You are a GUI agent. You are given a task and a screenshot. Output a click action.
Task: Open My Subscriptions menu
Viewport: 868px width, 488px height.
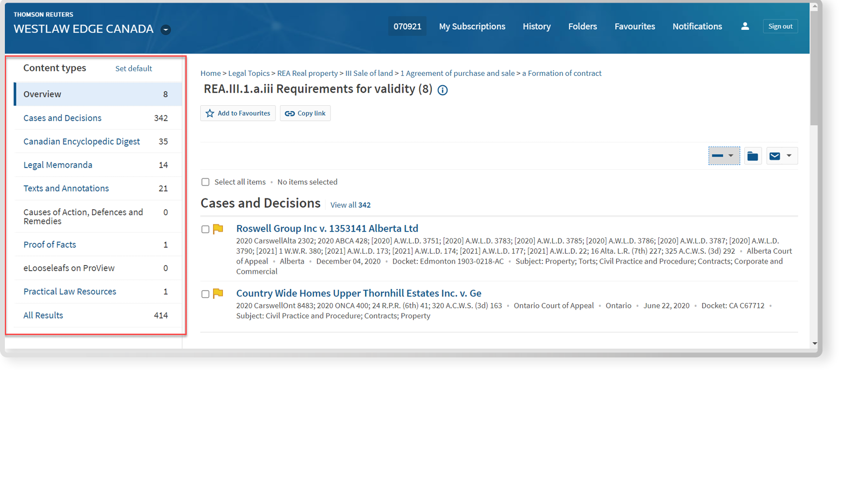coord(472,26)
